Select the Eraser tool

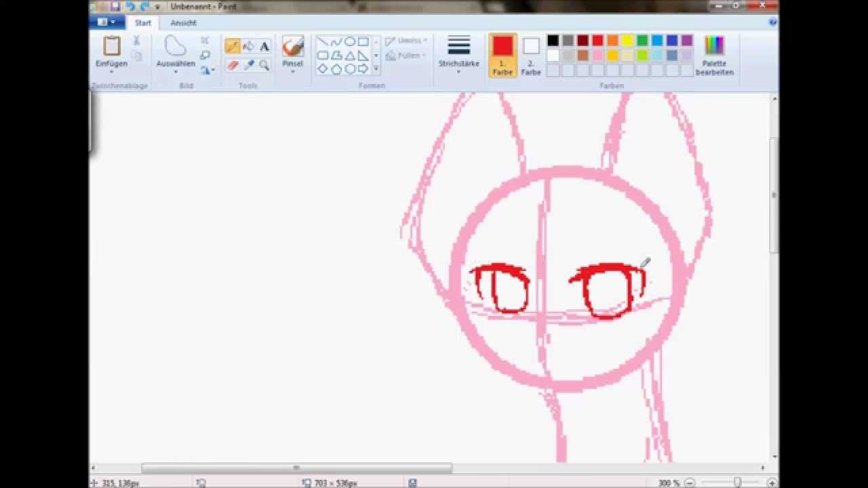pyautogui.click(x=233, y=65)
